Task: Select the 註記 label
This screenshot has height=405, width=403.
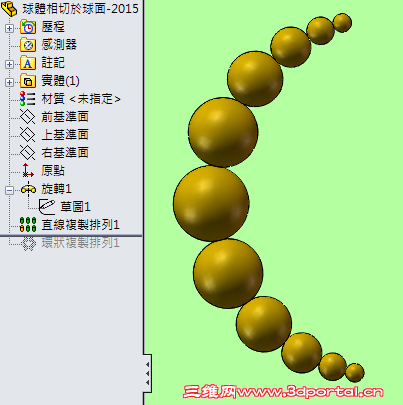Action: click(53, 63)
